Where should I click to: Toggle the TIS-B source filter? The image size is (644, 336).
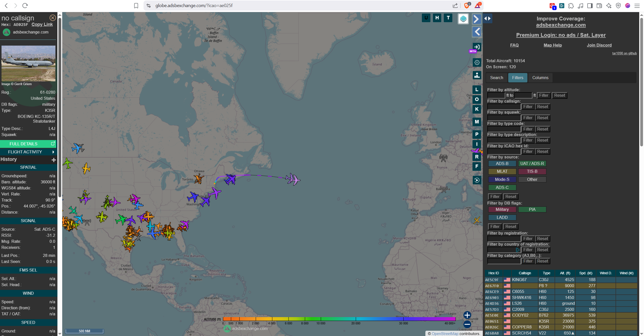(x=532, y=171)
